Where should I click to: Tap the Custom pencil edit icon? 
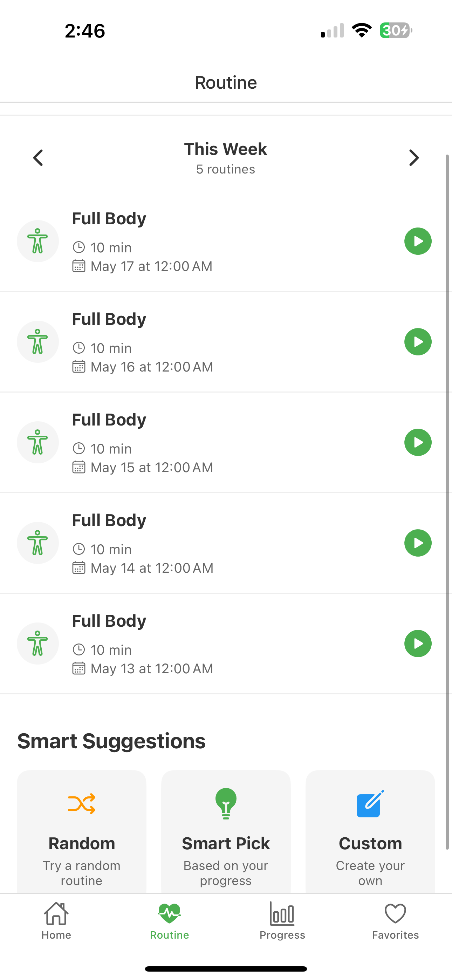point(370,803)
